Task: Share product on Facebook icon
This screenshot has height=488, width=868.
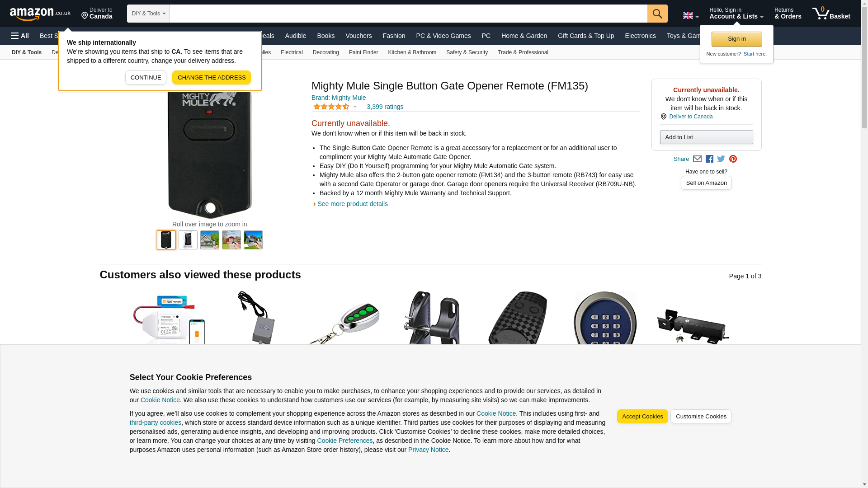Action: pos(709,159)
